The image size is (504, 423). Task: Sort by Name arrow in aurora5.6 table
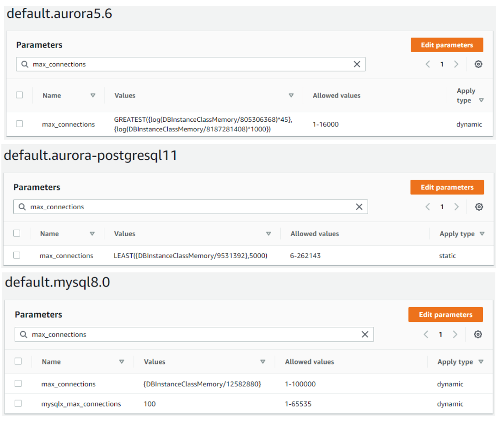coord(93,96)
